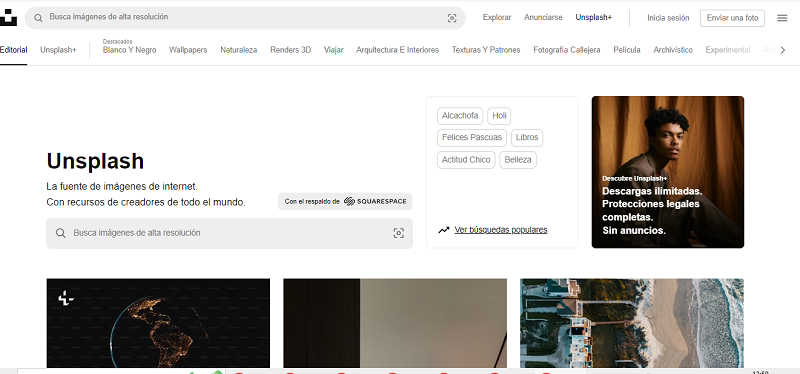Viewport: 800px width, 374px height.
Task: Open the Explorar link
Action: coord(496,17)
